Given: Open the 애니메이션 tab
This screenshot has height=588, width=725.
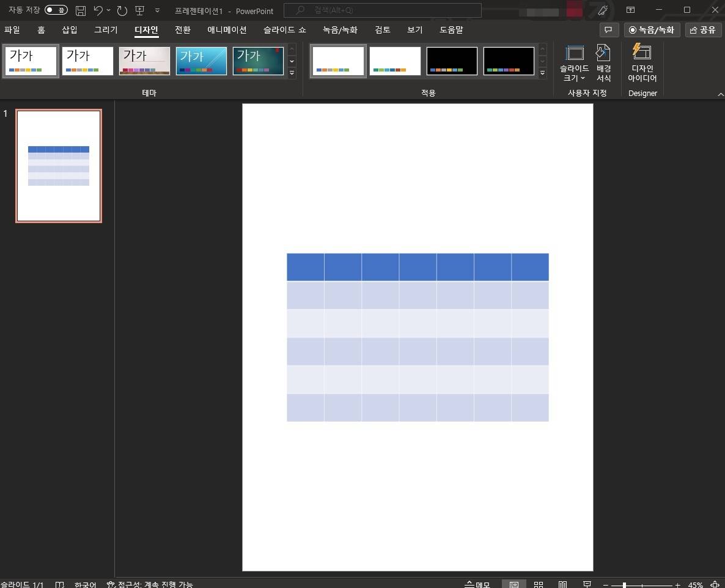Looking at the screenshot, I should (227, 30).
